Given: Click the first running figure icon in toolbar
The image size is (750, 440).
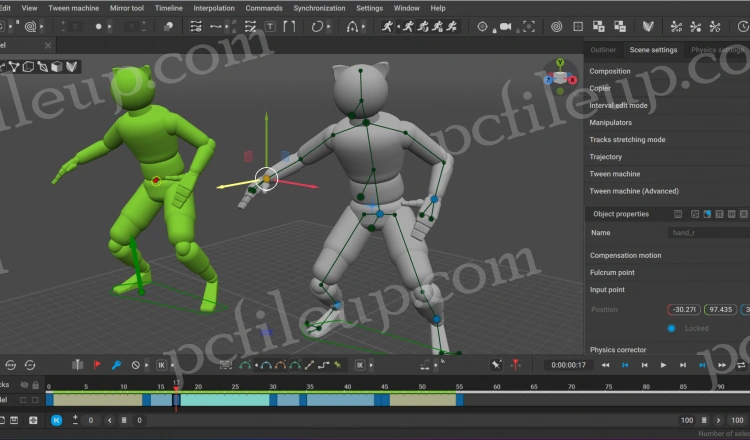Looking at the screenshot, I should [x=386, y=26].
